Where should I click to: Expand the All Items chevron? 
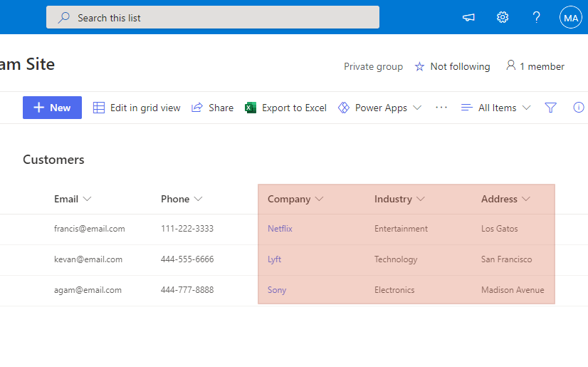tap(526, 108)
